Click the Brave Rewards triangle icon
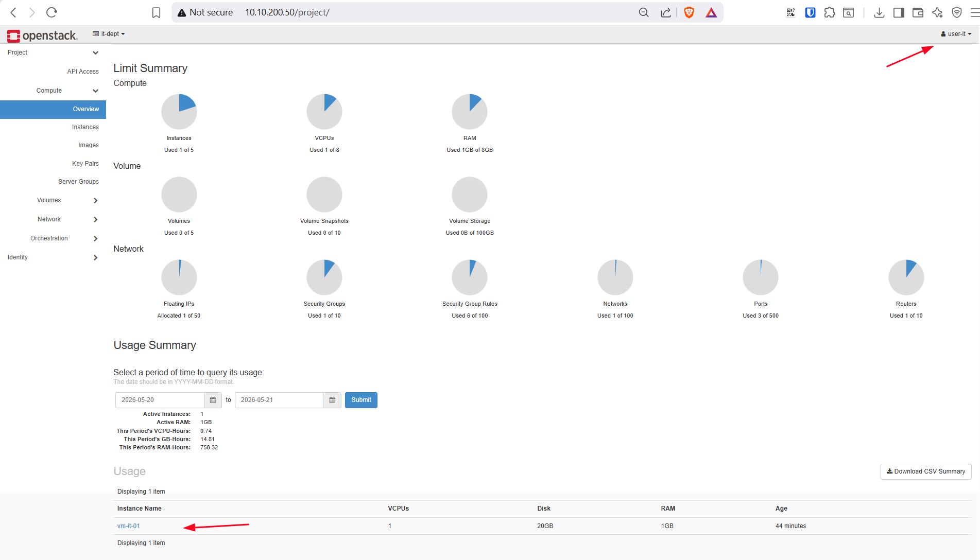The width and height of the screenshot is (980, 560). (711, 12)
